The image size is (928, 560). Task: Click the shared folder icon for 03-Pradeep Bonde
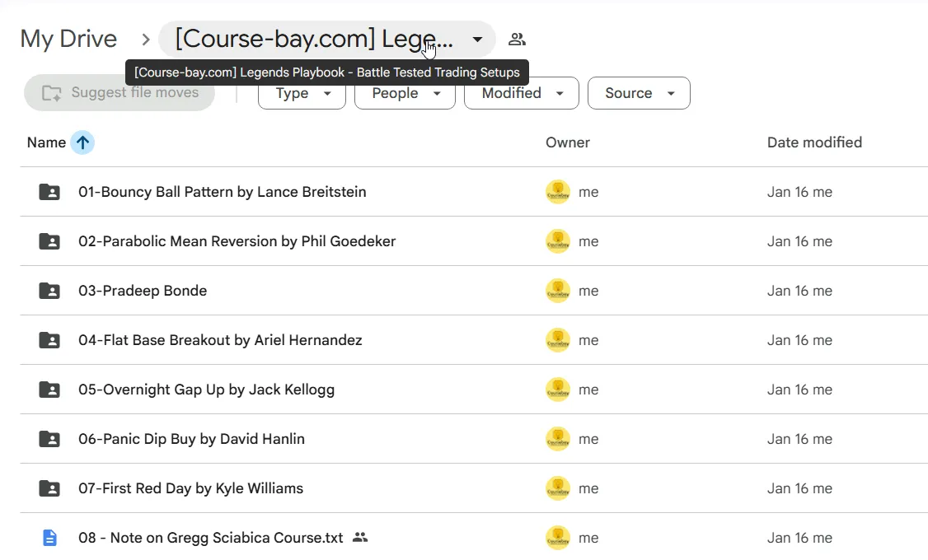pos(49,291)
